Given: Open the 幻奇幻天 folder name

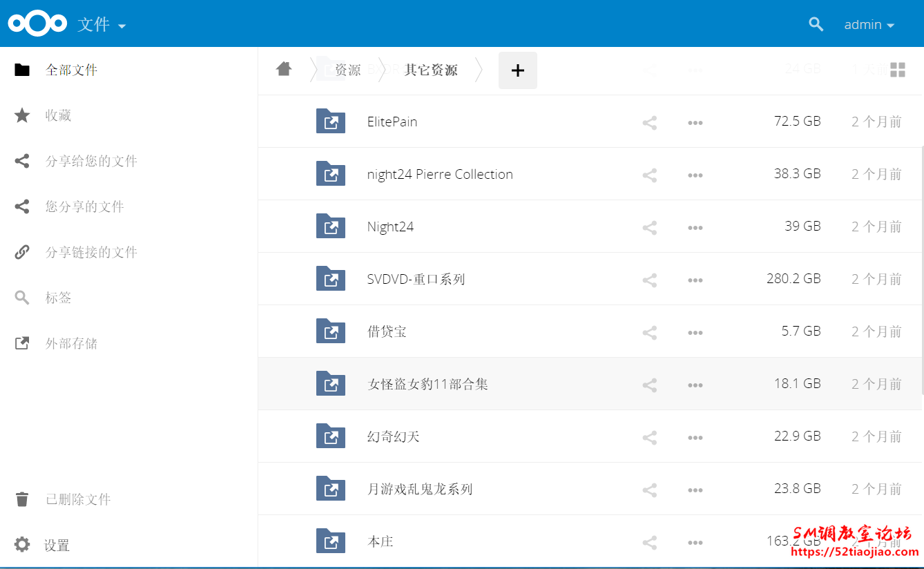Looking at the screenshot, I should pyautogui.click(x=394, y=436).
